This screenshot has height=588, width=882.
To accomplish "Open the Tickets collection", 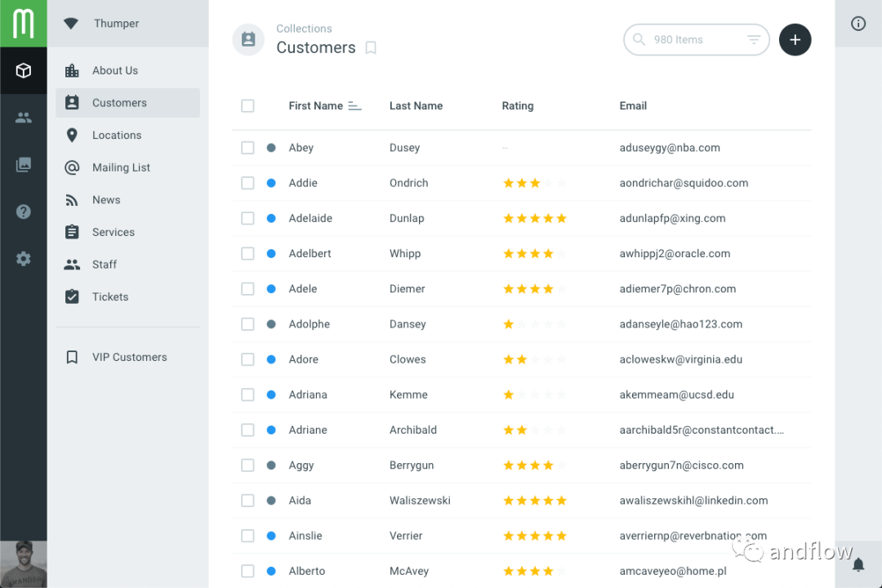I will [x=110, y=297].
